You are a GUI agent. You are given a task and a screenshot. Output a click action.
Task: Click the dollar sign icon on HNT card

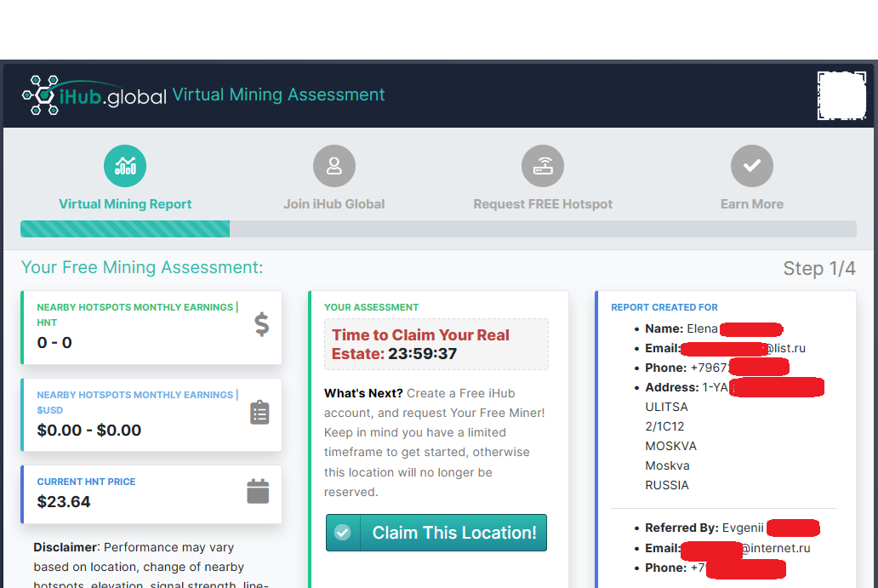(261, 324)
